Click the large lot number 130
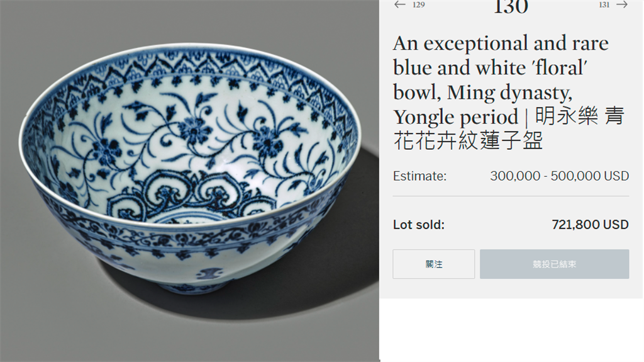 pyautogui.click(x=510, y=6)
